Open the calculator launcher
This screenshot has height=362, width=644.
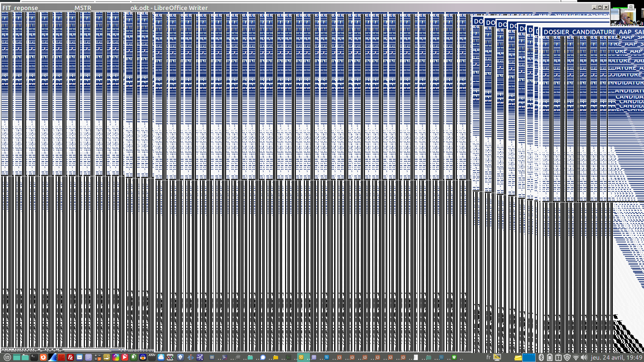[98, 357]
